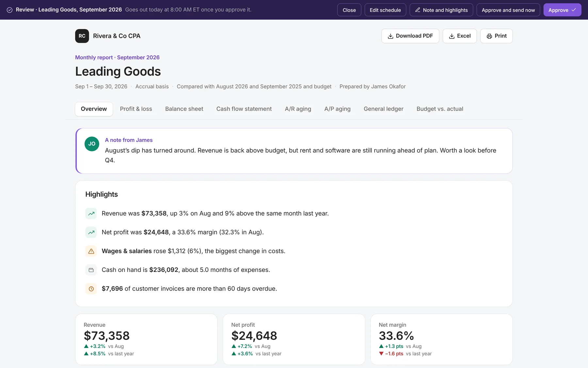Image resolution: width=588 pixels, height=368 pixels.
Task: Switch to the A/P aging tab
Action: [337, 109]
